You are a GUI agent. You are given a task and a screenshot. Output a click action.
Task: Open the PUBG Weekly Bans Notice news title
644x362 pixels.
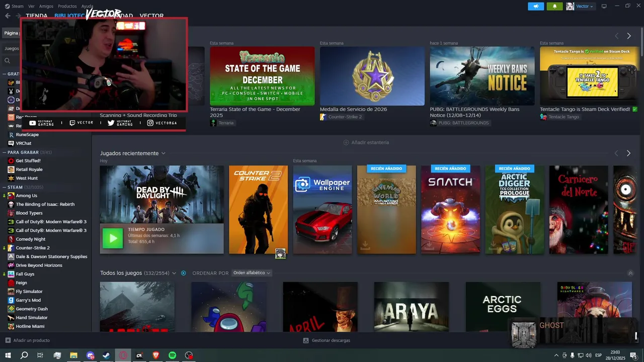pyautogui.click(x=474, y=112)
